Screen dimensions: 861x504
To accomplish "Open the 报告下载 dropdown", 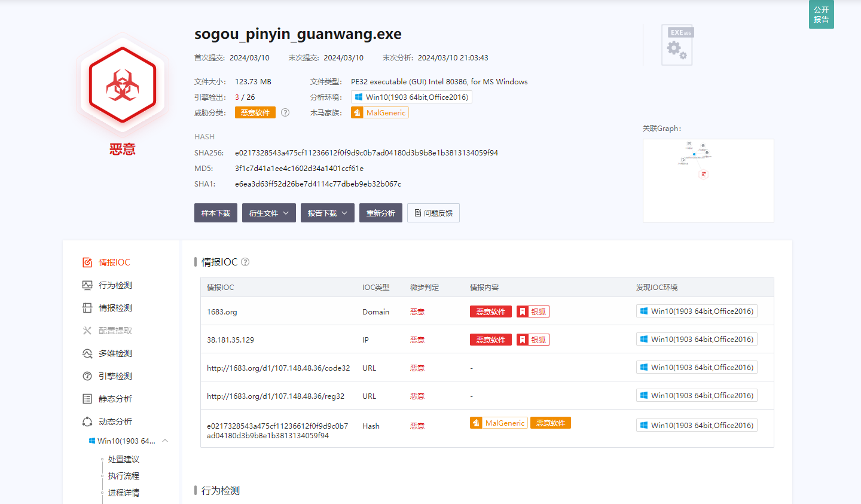I will point(328,213).
